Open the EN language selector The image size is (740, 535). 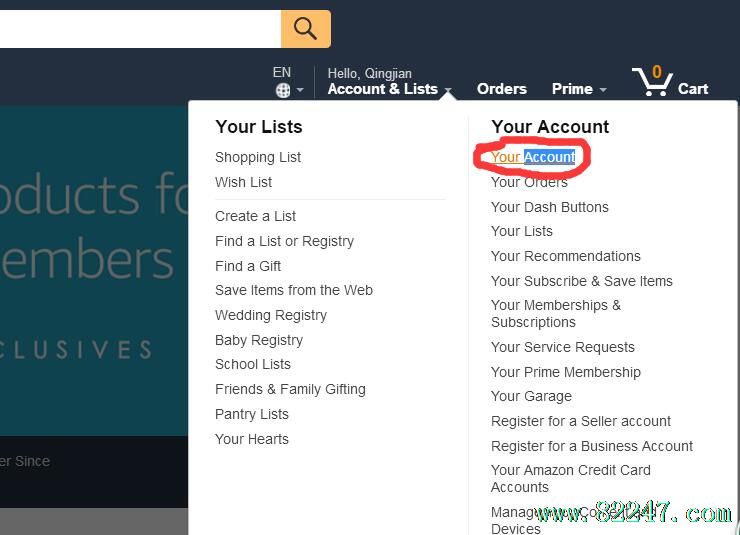[x=282, y=72]
